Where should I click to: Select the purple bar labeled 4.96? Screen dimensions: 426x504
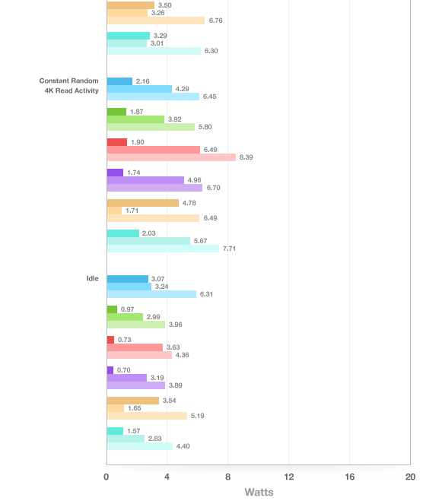point(145,180)
